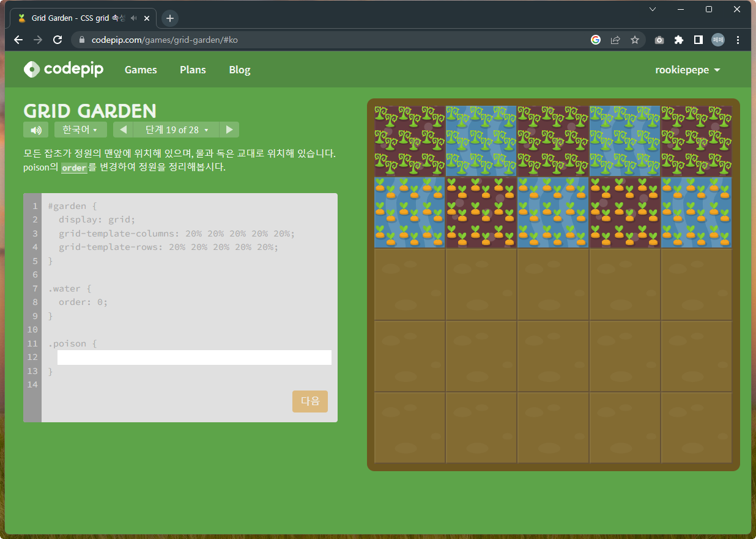Open the Chrome three-dot menu
The image size is (756, 539).
click(x=738, y=40)
